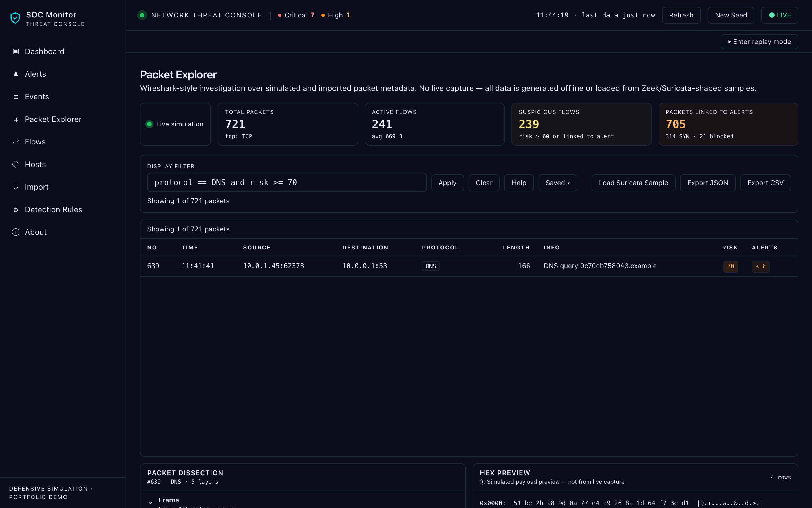Click the New Seed button
Viewport: 812px width, 508px height.
pyautogui.click(x=731, y=15)
